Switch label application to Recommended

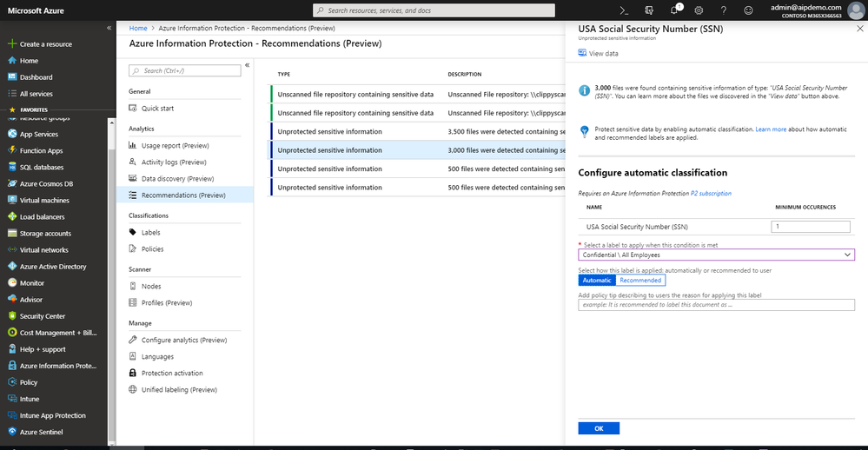coord(640,280)
